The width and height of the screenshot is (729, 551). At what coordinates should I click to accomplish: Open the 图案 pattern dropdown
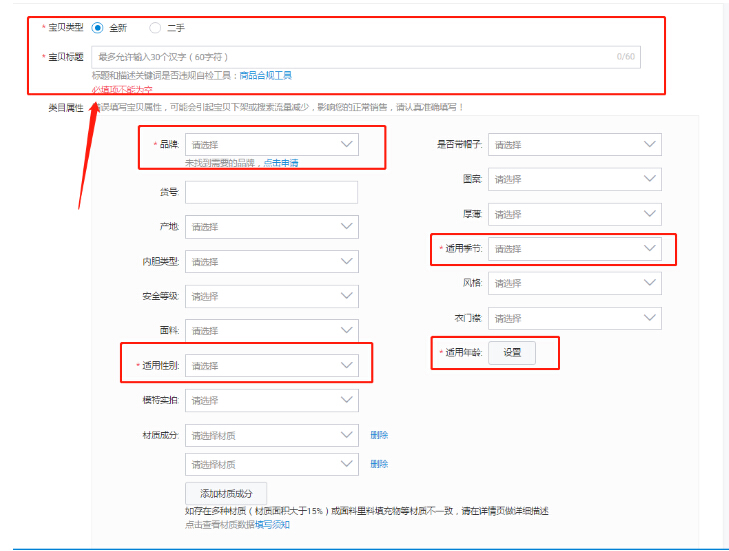tap(574, 180)
